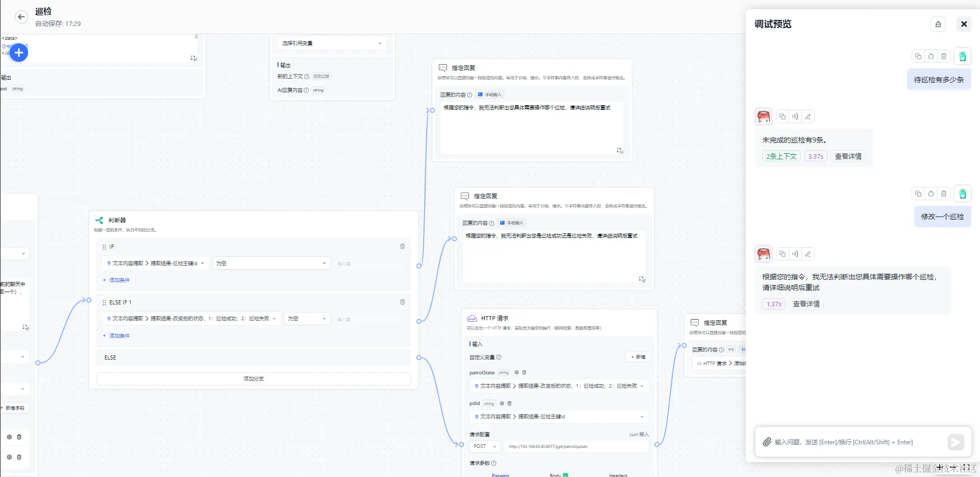Switch to the Params tab
Image resolution: width=980 pixels, height=477 pixels.
pyautogui.click(x=500, y=475)
